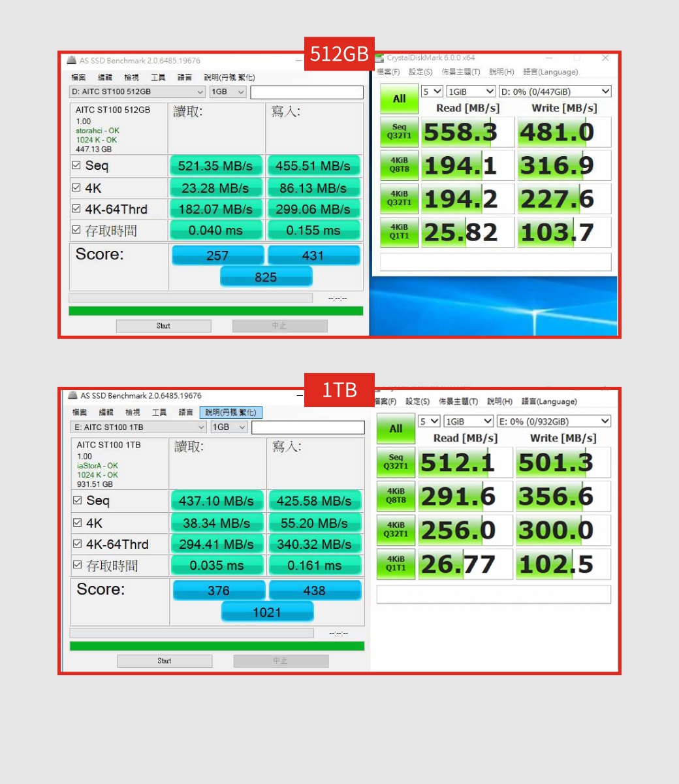679x784 pixels.
Task: Open 檔案 menu in 512GB AS SSD window
Action: [78, 77]
